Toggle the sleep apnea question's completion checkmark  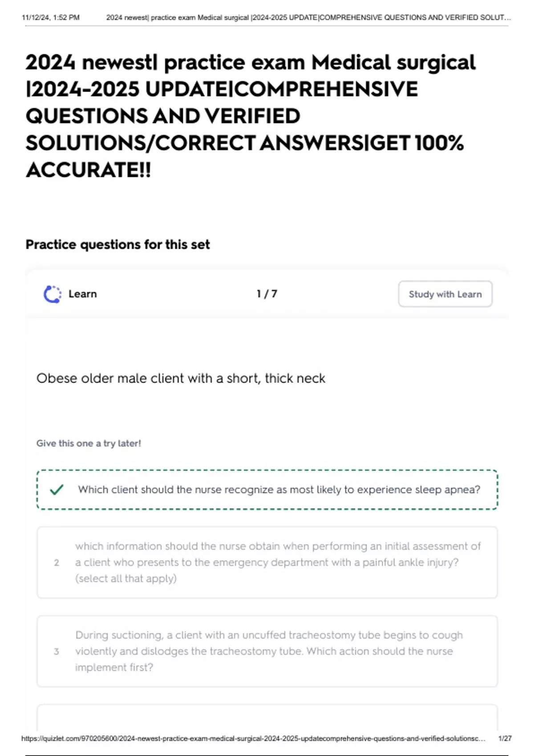click(56, 491)
